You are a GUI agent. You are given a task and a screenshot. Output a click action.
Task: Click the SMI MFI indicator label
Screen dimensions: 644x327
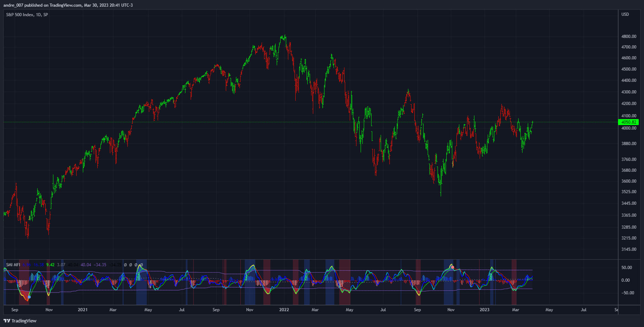pos(13,265)
